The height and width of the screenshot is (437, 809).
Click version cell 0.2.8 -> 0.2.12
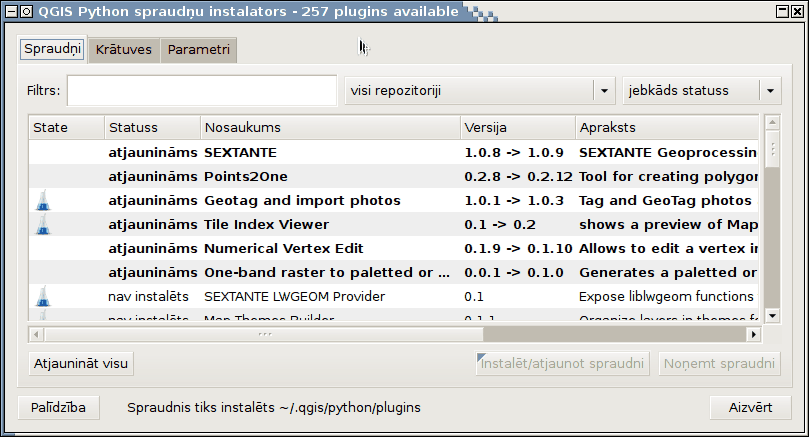(519, 176)
